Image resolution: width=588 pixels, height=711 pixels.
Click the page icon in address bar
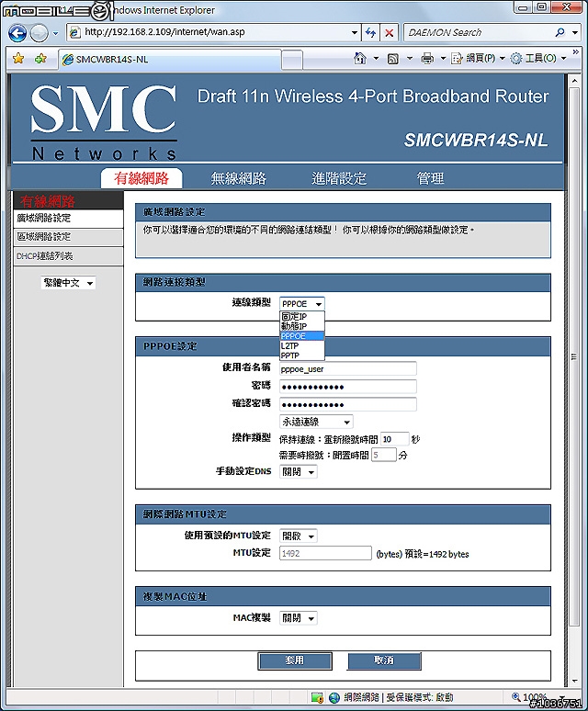pyautogui.click(x=75, y=33)
